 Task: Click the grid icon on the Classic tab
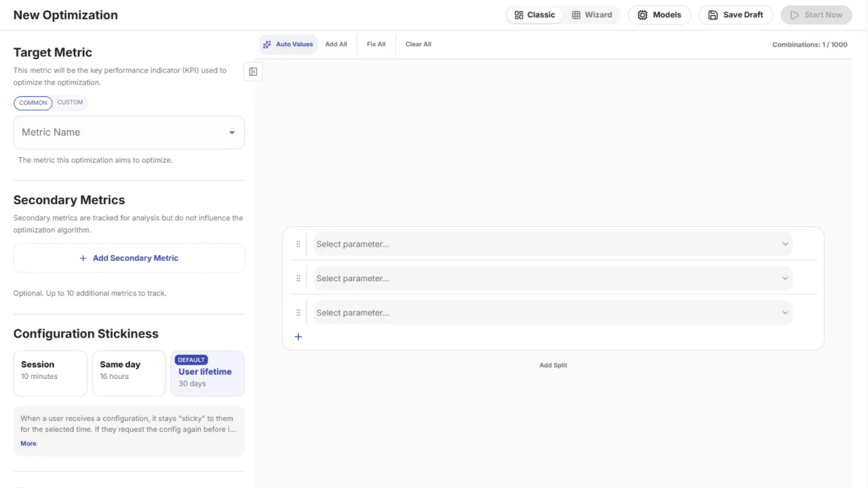[519, 15]
